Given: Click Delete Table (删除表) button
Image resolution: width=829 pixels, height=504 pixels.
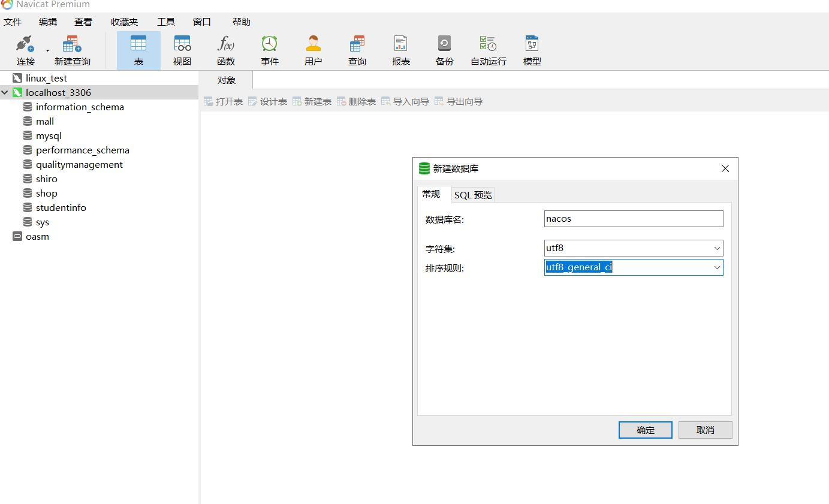Looking at the screenshot, I should click(x=357, y=102).
